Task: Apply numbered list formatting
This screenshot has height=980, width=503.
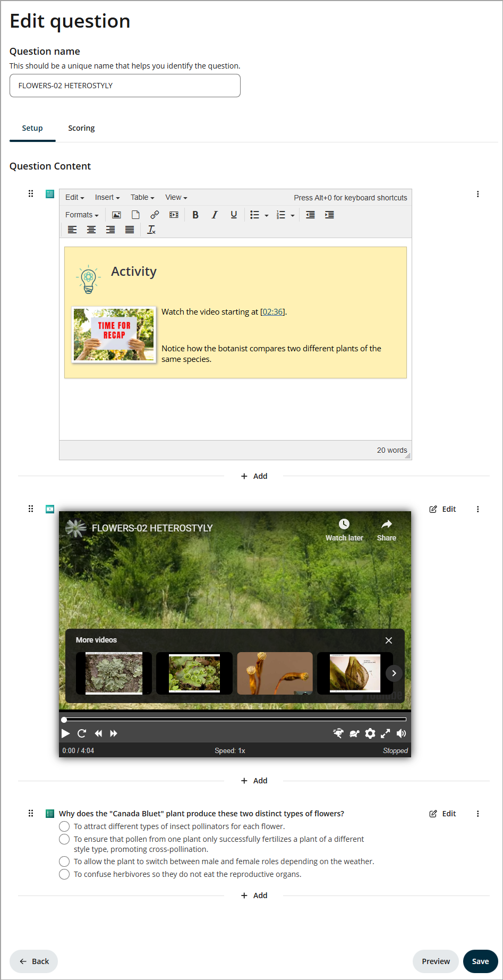Action: 281,215
